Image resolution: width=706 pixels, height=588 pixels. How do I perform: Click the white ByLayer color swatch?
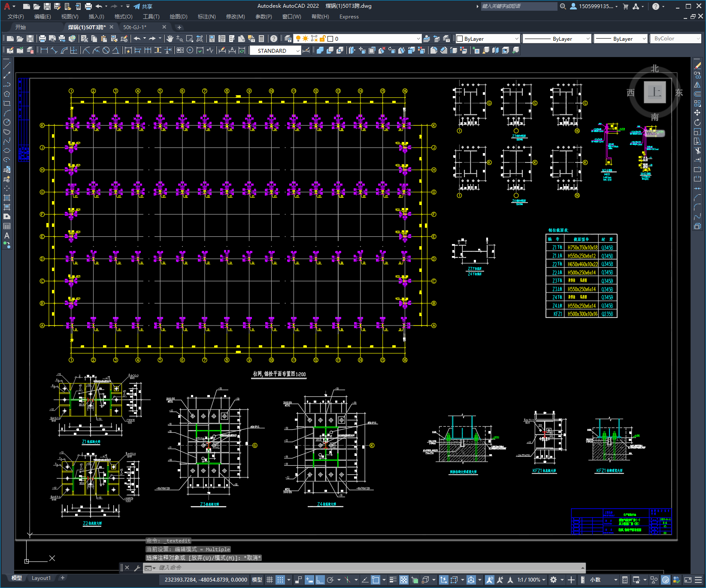point(460,39)
